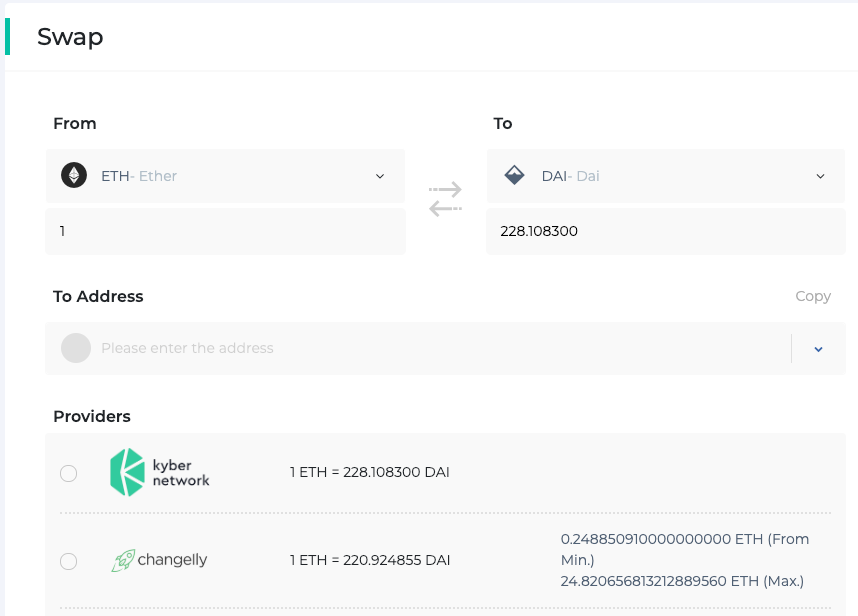Viewport: 858px width, 616px height.
Task: Open the saved addresses dropdown arrow
Action: point(818,349)
